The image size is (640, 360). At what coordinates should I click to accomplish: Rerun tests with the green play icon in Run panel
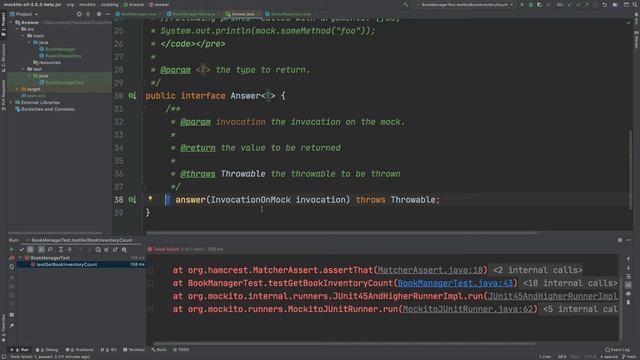[11, 249]
